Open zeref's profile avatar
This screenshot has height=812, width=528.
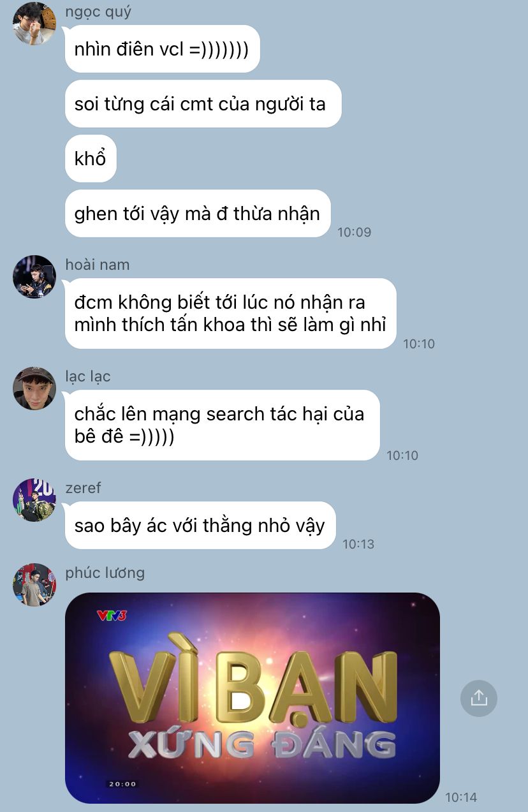(x=34, y=500)
